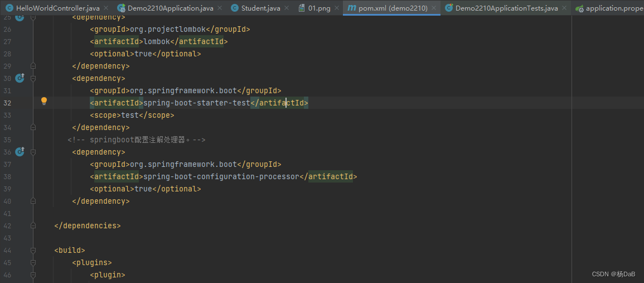Open the application.properties tab
This screenshot has height=283, width=644.
(608, 8)
